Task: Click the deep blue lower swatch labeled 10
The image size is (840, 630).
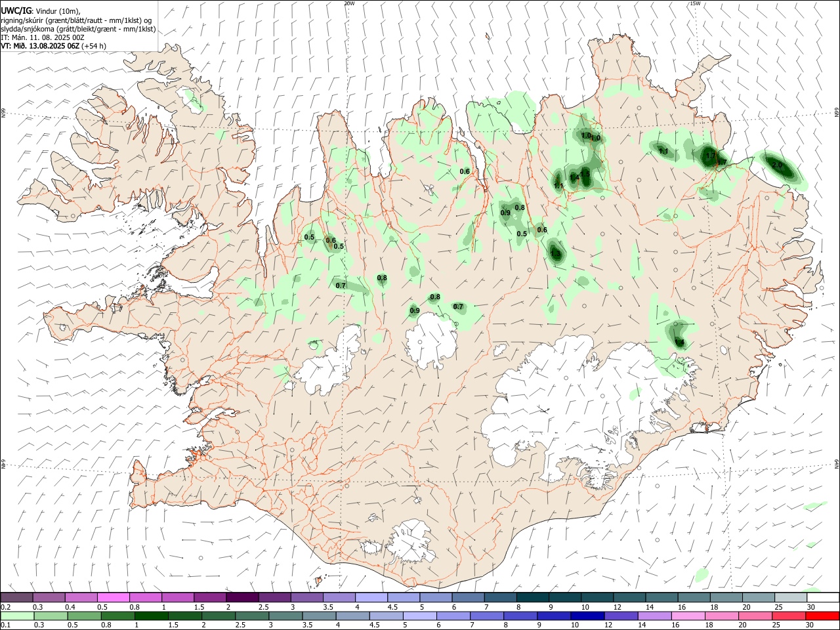Action: coord(587,616)
